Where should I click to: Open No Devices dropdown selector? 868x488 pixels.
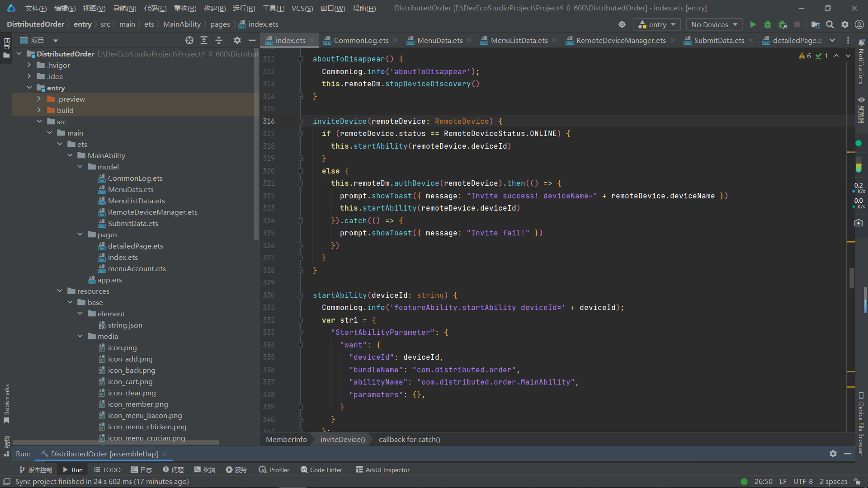713,24
